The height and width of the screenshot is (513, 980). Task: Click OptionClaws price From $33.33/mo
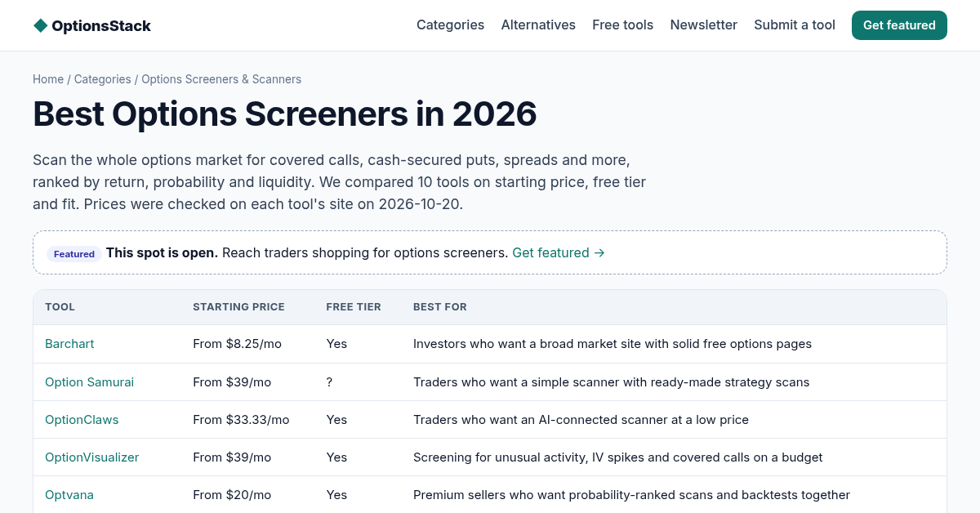pos(241,420)
